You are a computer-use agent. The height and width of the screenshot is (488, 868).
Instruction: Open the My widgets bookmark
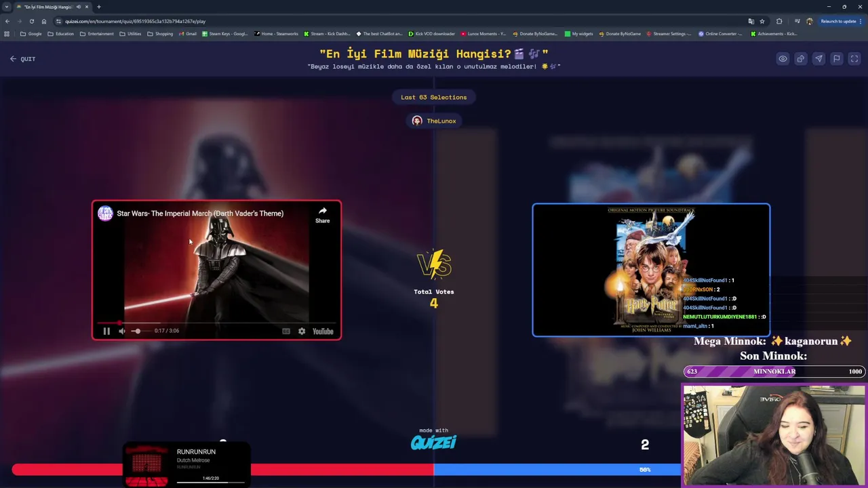point(579,34)
